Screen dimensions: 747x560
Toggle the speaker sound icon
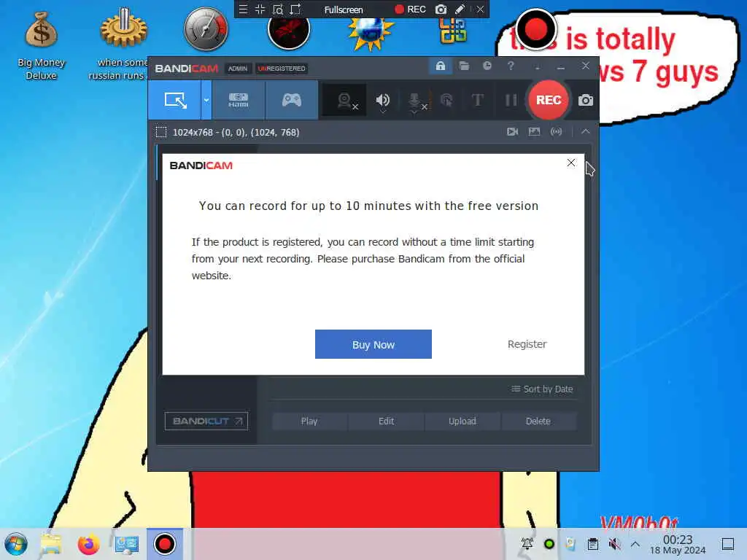tap(382, 101)
